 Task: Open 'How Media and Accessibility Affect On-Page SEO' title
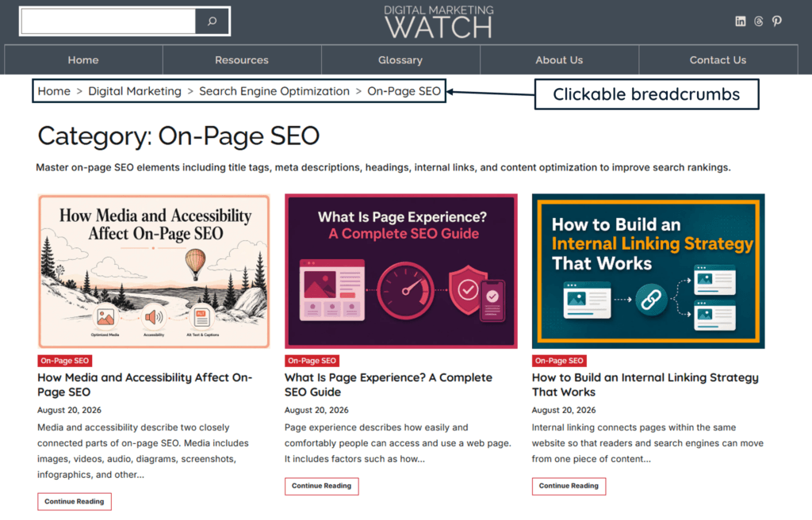145,384
